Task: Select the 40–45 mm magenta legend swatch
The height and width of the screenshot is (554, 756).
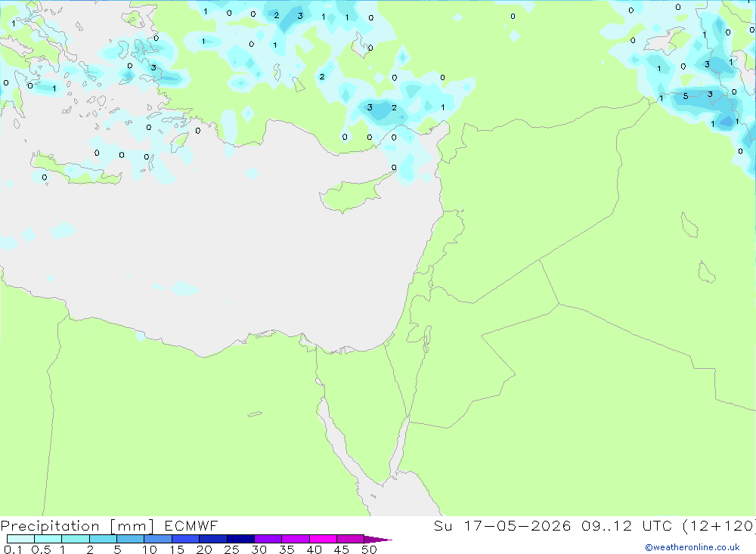Action: point(323,539)
